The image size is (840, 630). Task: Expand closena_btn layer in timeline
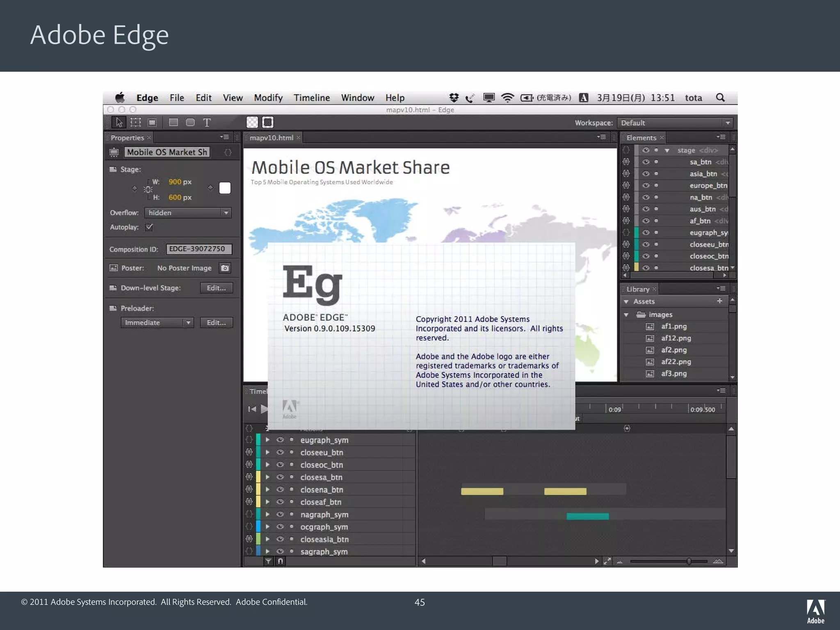[x=267, y=489]
